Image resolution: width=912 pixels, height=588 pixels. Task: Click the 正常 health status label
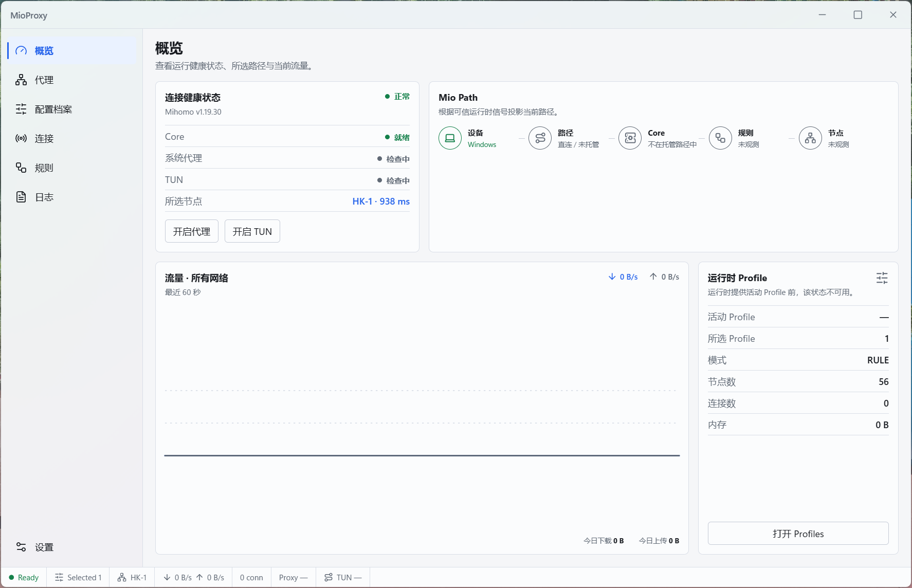point(397,97)
